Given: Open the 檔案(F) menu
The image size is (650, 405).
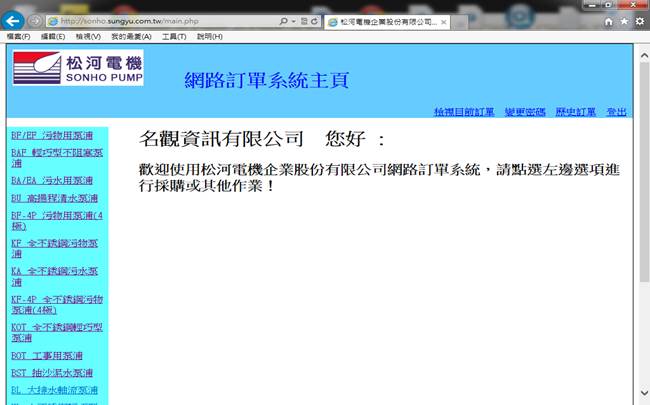Looking at the screenshot, I should (18, 36).
